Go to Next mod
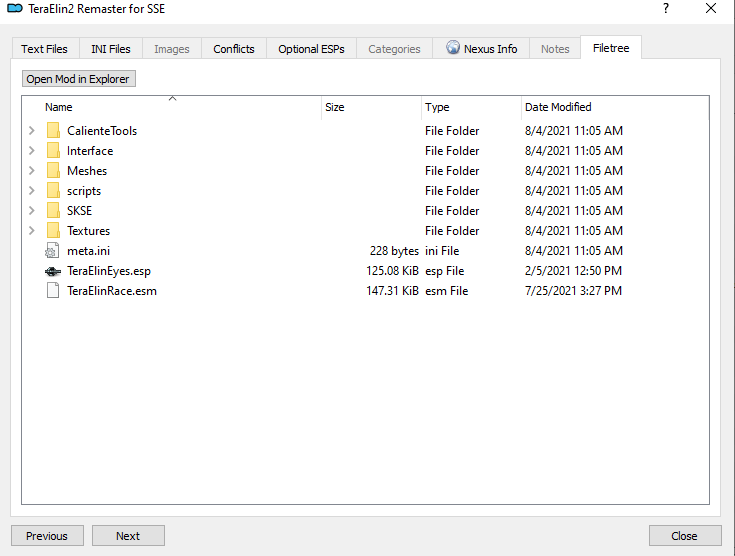This screenshot has height=556, width=735. (x=128, y=535)
